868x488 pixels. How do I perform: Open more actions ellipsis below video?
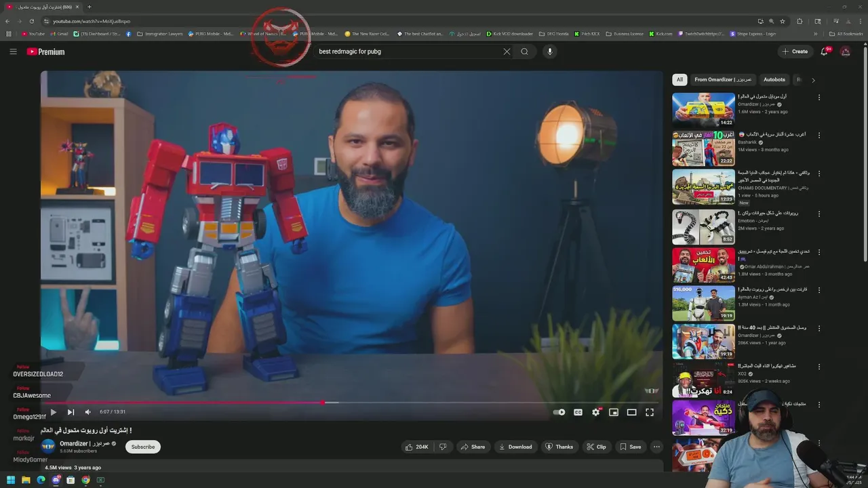click(656, 447)
